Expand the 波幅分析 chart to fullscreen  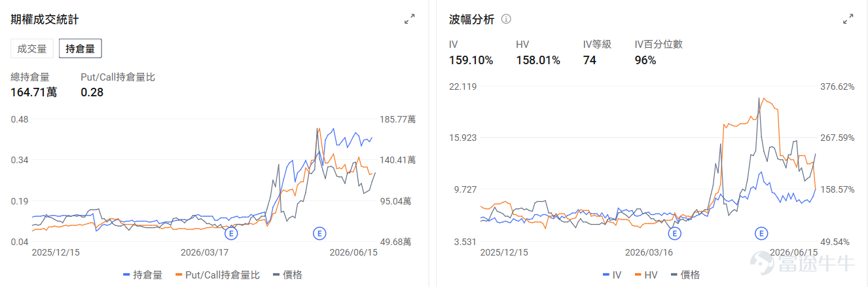click(x=848, y=19)
